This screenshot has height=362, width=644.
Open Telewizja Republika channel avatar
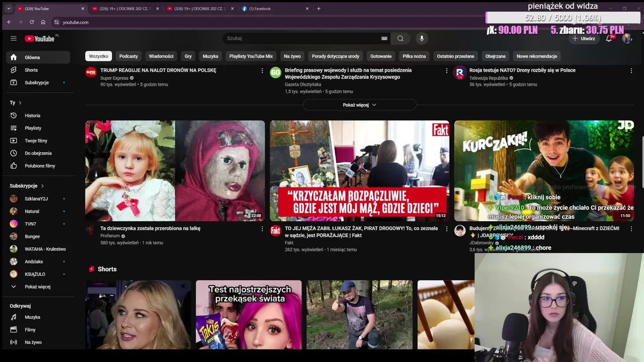tap(460, 72)
